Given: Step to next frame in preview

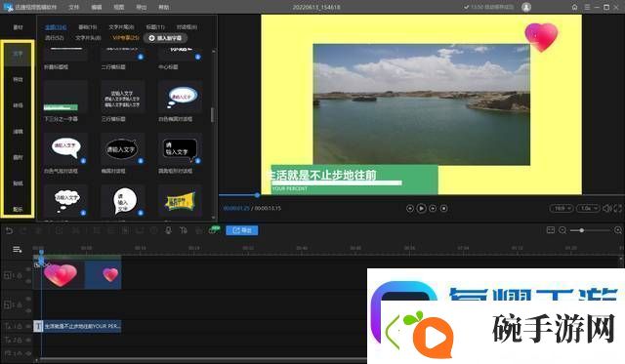Looking at the screenshot, I should 433,208.
